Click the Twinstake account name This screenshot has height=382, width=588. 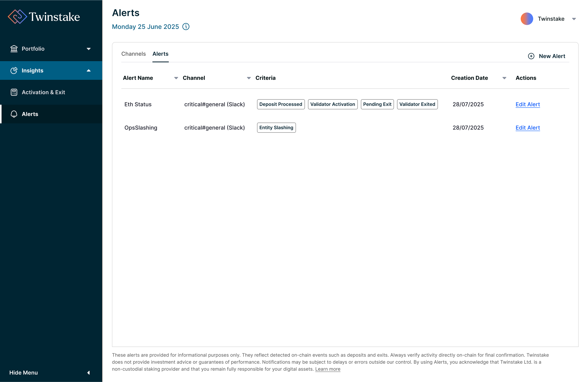(x=551, y=19)
